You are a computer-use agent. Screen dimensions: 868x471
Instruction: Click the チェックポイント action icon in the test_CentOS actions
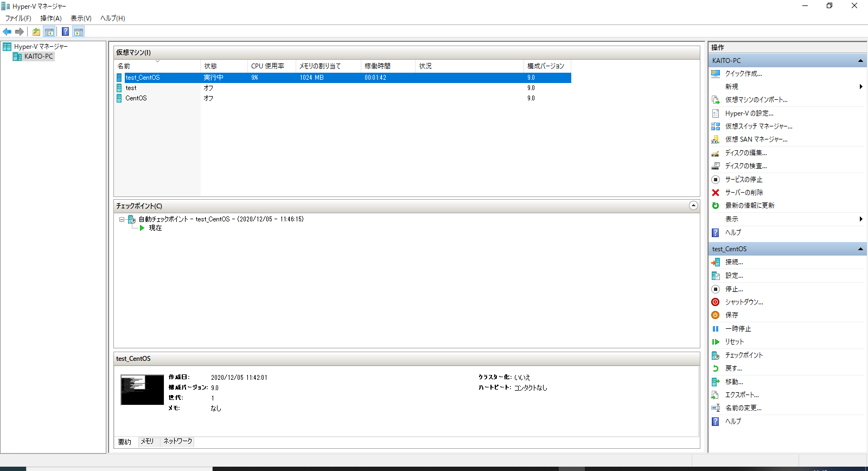[716, 355]
